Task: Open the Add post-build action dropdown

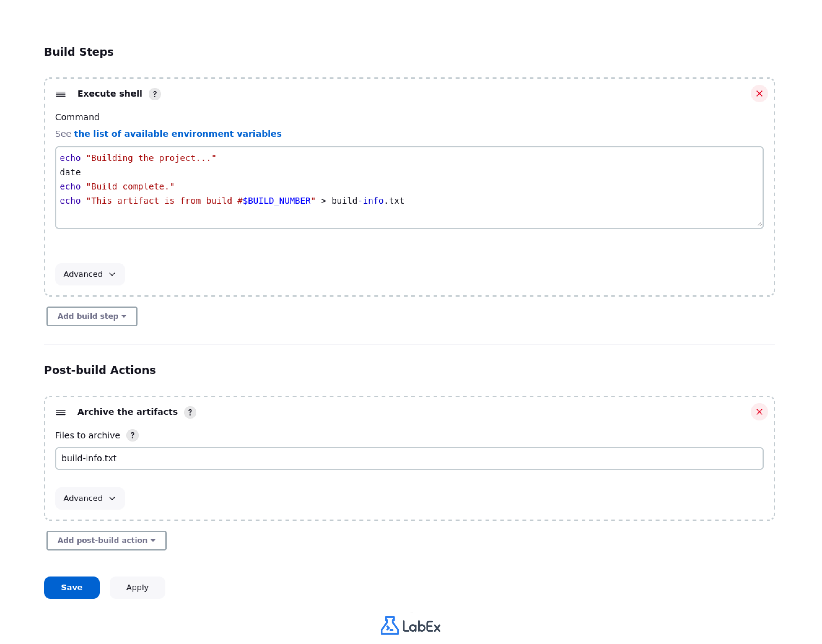Action: pyautogui.click(x=106, y=540)
